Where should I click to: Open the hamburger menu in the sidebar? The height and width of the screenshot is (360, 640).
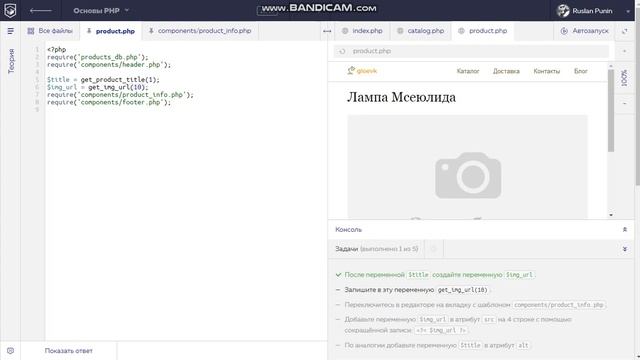click(x=11, y=31)
